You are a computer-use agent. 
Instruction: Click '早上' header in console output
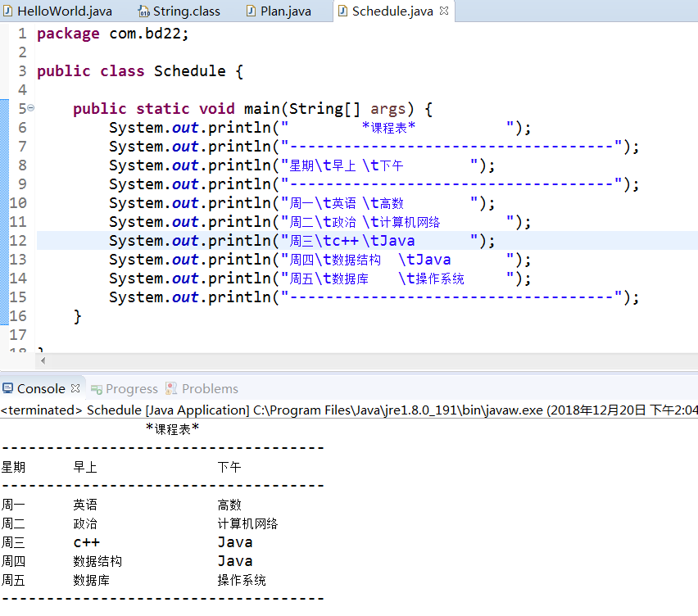[x=85, y=467]
